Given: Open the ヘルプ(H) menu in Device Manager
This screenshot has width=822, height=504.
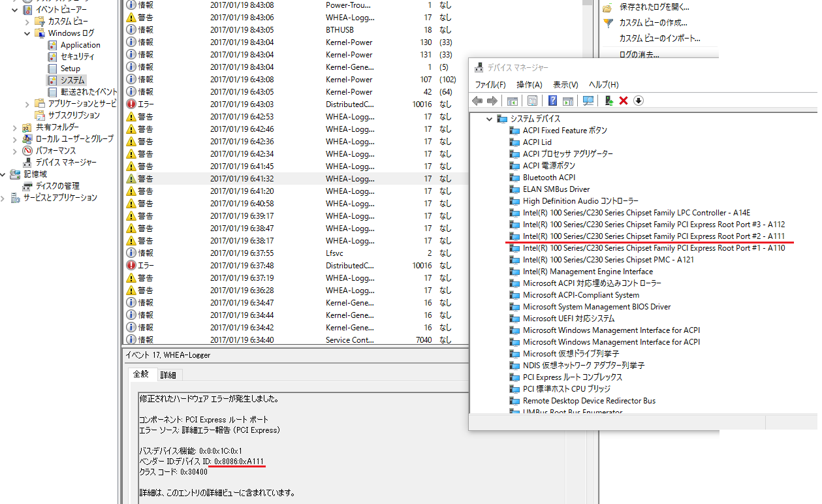Looking at the screenshot, I should coord(604,85).
